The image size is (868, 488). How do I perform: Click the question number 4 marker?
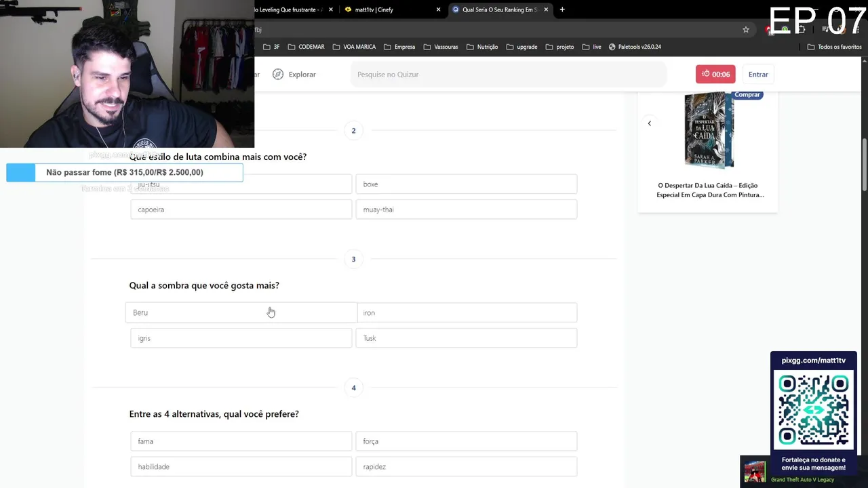353,388
